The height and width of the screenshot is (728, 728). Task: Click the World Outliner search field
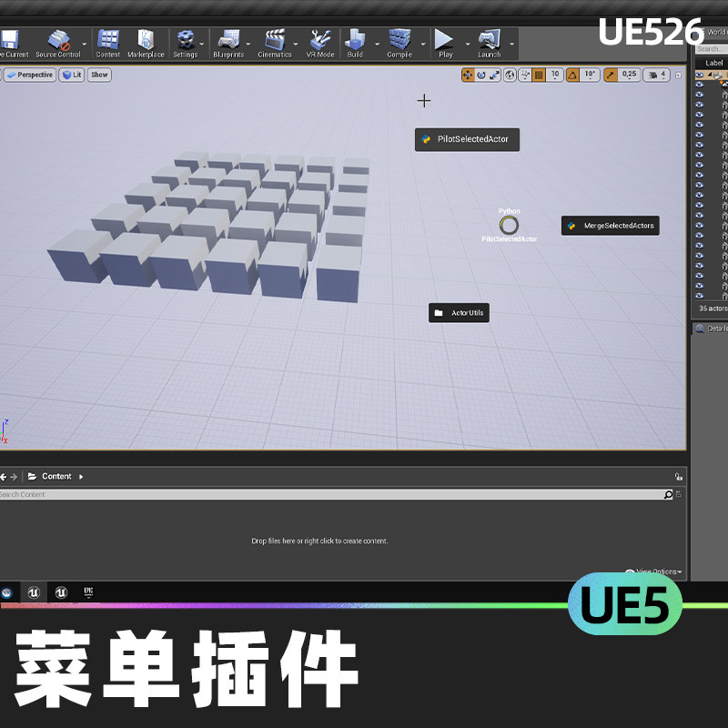point(712,49)
